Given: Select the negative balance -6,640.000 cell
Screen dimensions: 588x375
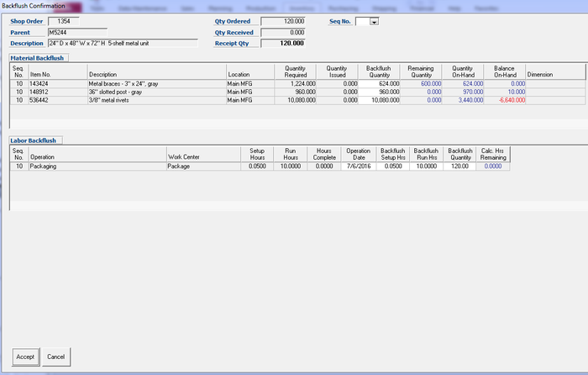Looking at the screenshot, I should 505,100.
